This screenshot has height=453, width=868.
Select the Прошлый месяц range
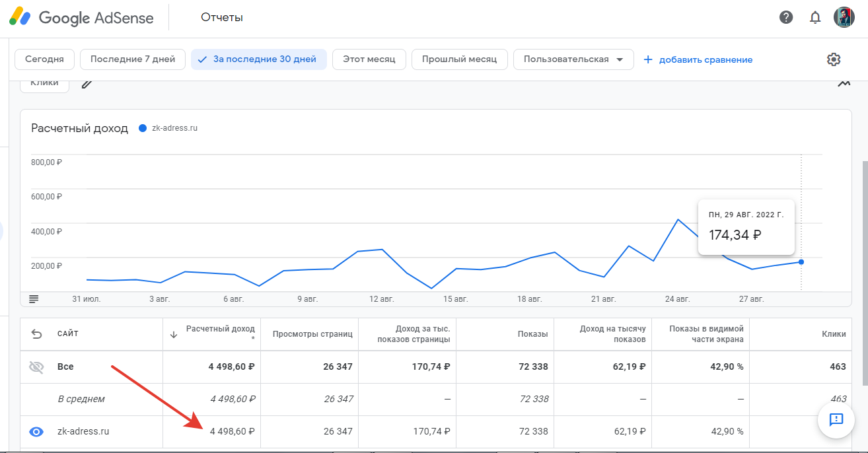coord(459,59)
